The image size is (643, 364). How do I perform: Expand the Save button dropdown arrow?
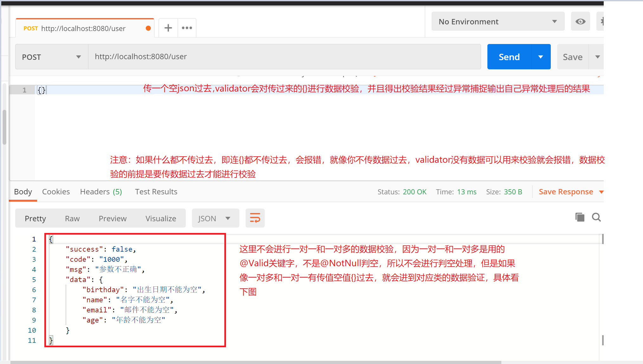coord(597,57)
